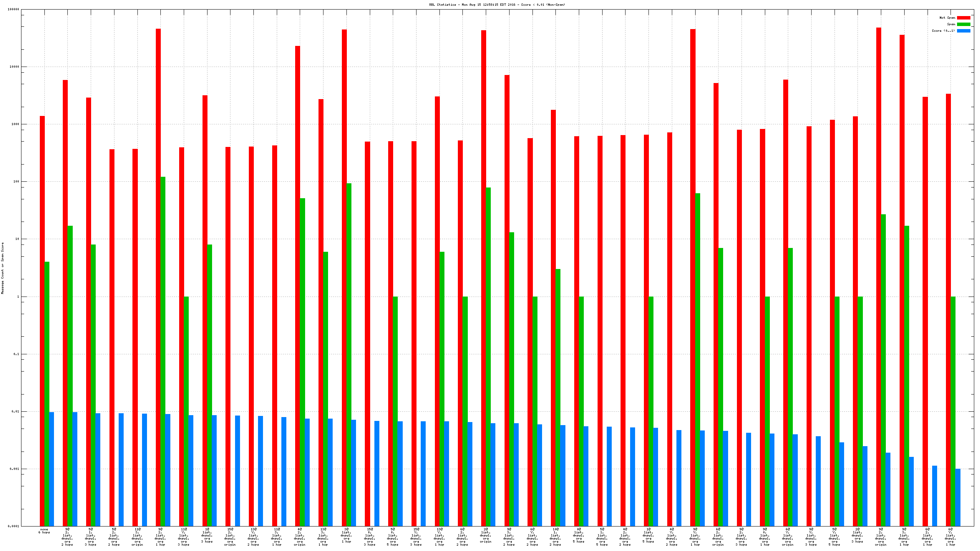Click the 'none 6 hops' x-axis label

click(x=44, y=531)
